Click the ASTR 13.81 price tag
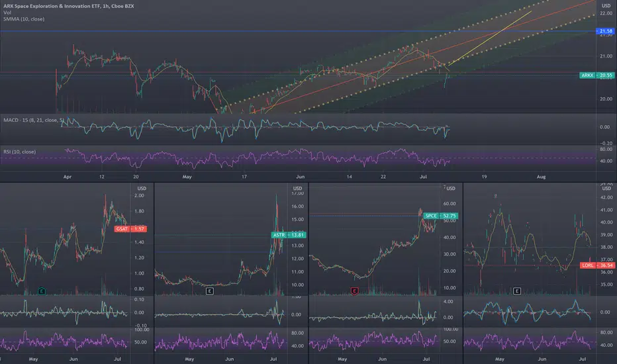 click(x=289, y=235)
